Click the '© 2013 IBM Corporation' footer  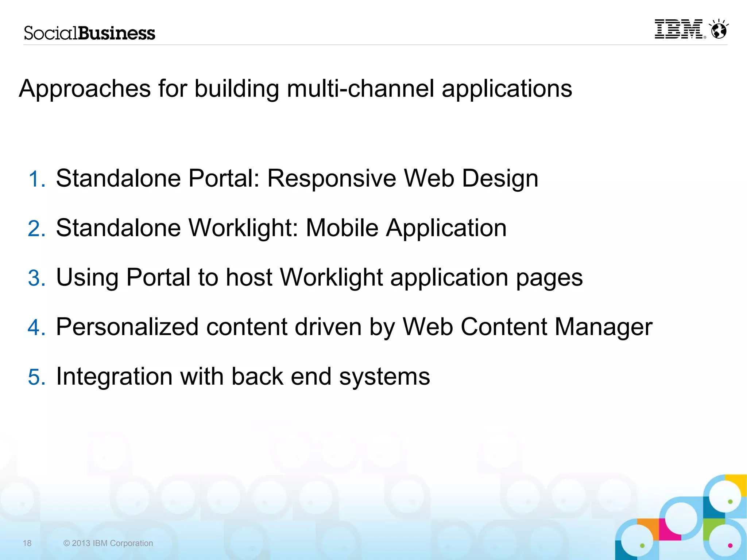(108, 543)
